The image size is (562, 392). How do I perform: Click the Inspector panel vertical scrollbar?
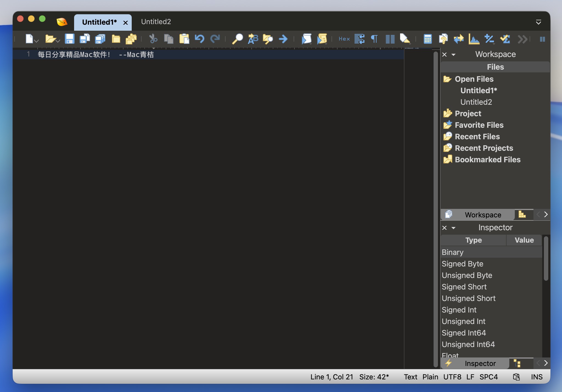(546, 259)
